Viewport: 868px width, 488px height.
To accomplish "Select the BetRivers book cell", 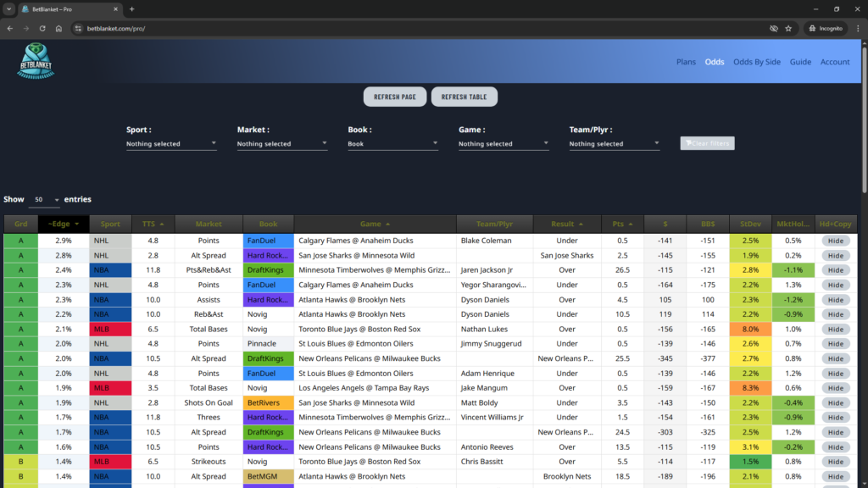I will click(x=269, y=402).
